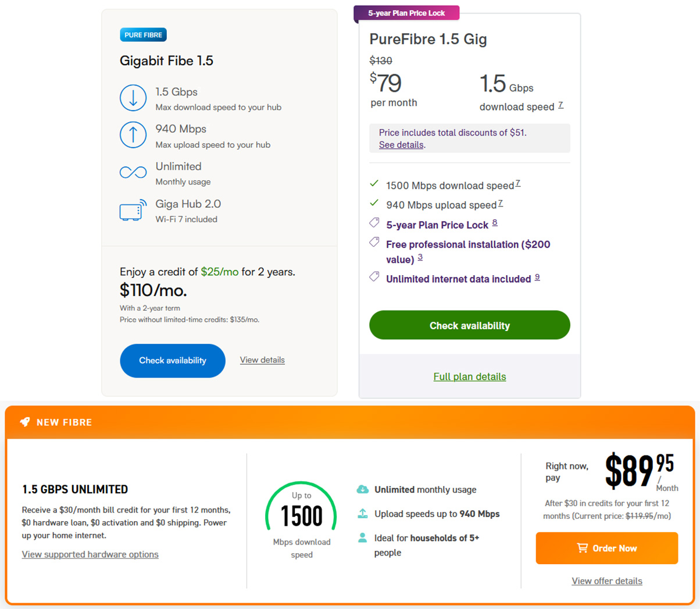
Task: Click the tag icon beside Free professional installation
Action: pos(374,243)
